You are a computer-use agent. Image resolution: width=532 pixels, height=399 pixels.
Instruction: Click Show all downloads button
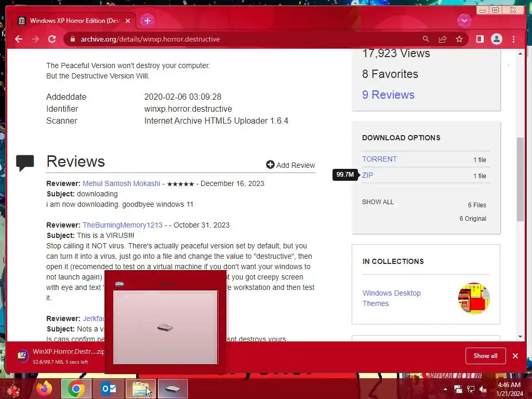pos(486,355)
